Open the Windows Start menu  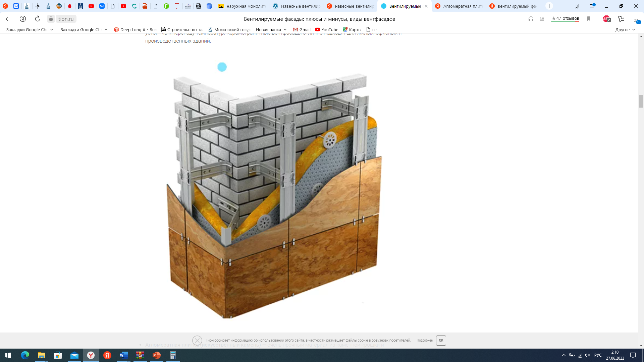(8, 355)
